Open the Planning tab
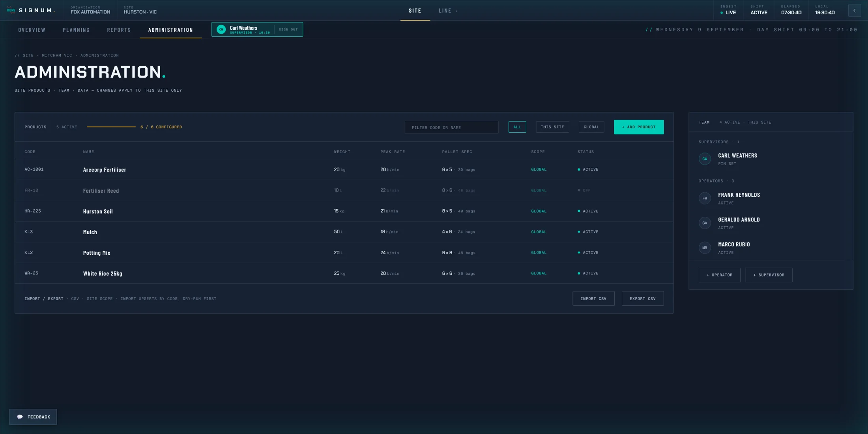The width and height of the screenshot is (868, 434). coord(76,30)
